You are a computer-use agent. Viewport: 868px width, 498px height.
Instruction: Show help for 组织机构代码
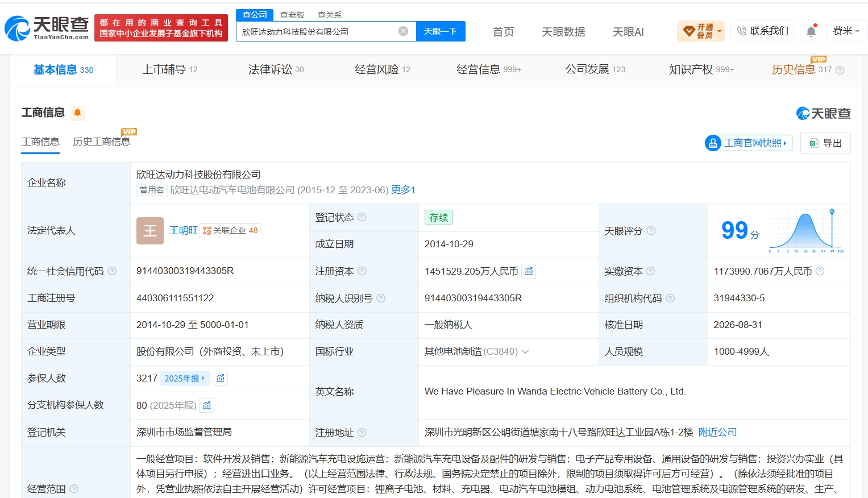click(670, 298)
